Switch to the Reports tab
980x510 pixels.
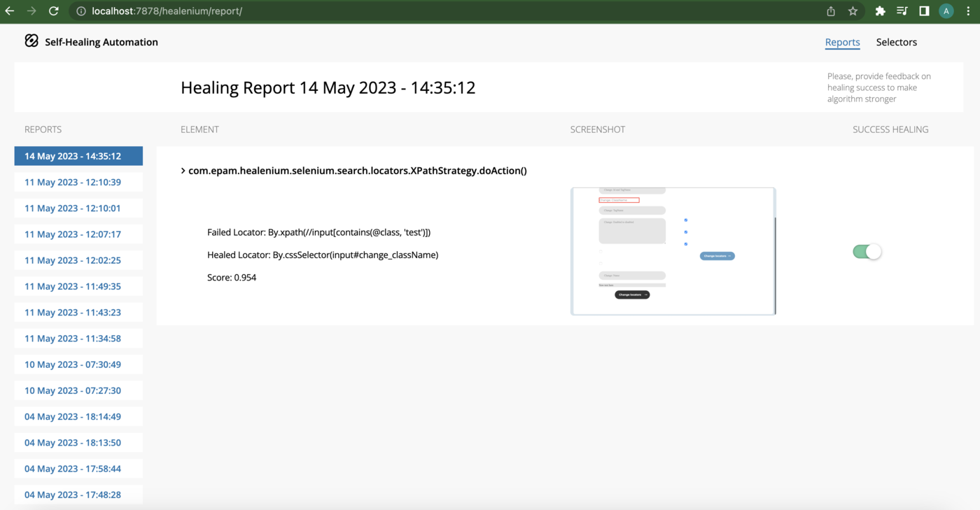(x=842, y=42)
